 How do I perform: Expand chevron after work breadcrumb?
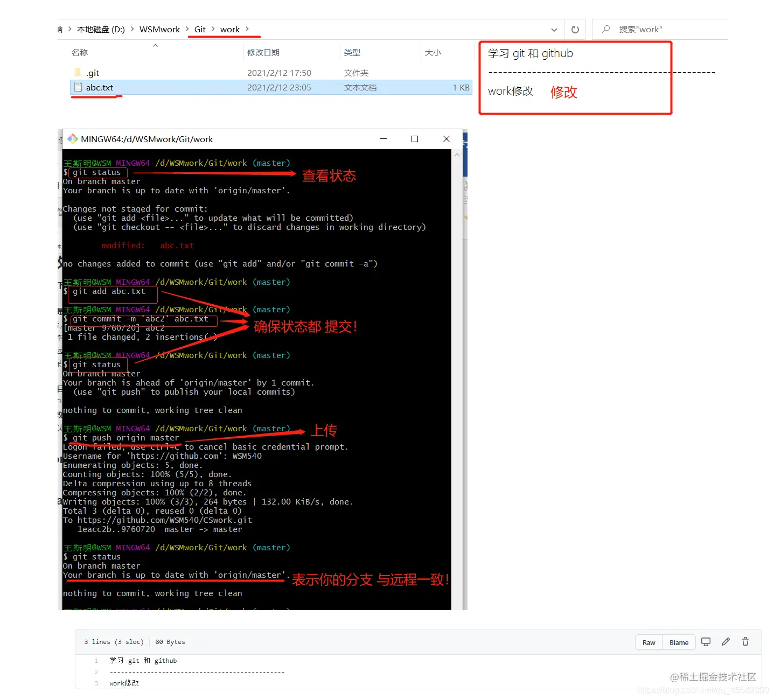pyautogui.click(x=247, y=29)
